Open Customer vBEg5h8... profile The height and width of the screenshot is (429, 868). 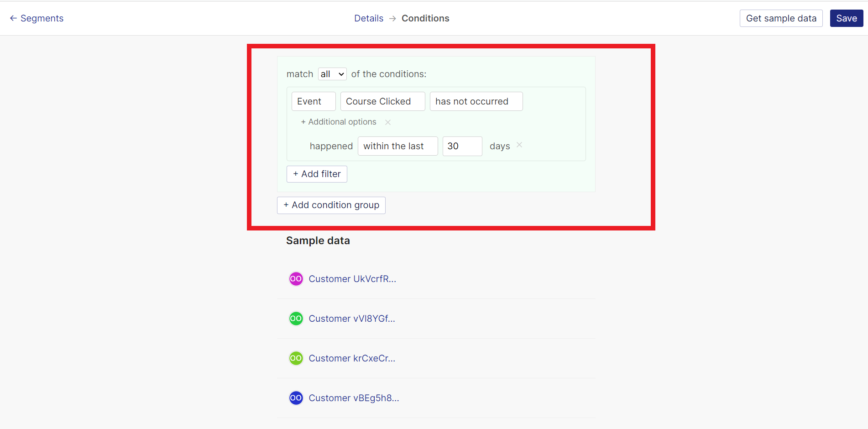coord(354,398)
